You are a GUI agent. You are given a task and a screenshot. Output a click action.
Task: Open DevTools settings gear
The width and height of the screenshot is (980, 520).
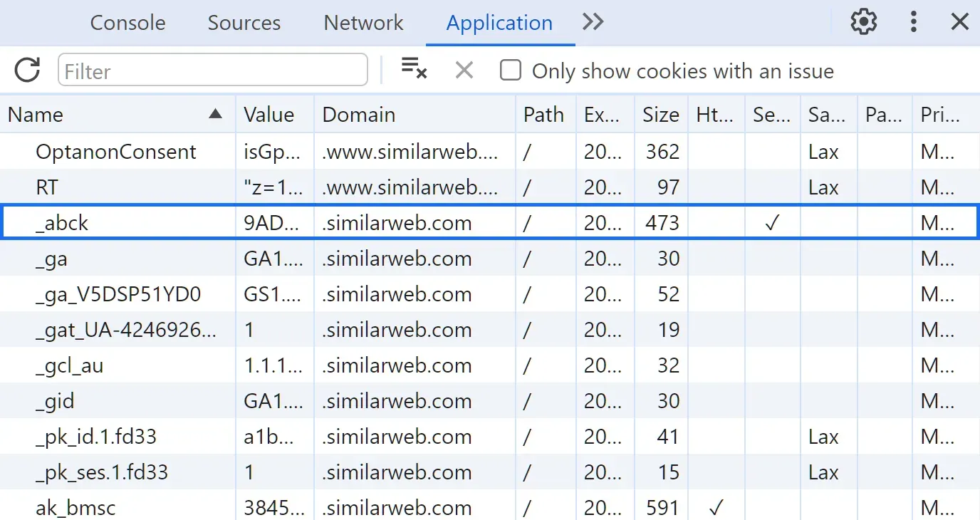point(863,22)
